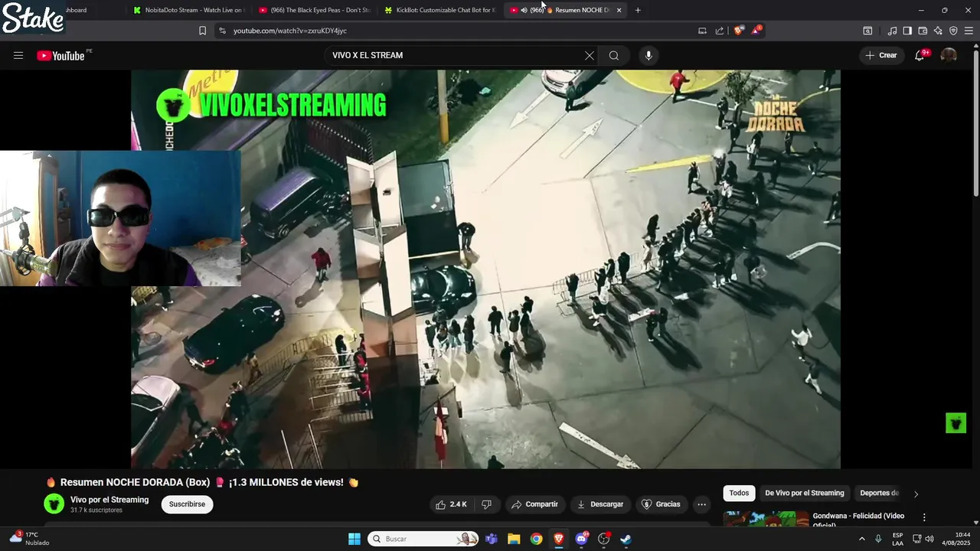Screen dimensions: 980x551
Task: Dislike the video
Action: [486, 504]
